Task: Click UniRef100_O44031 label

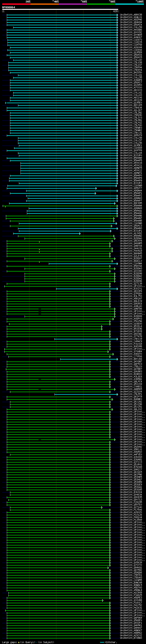Action: tap(131, 248)
